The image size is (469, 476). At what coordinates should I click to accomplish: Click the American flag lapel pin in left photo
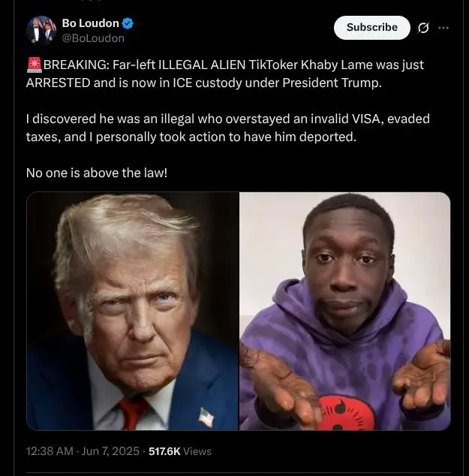(206, 417)
